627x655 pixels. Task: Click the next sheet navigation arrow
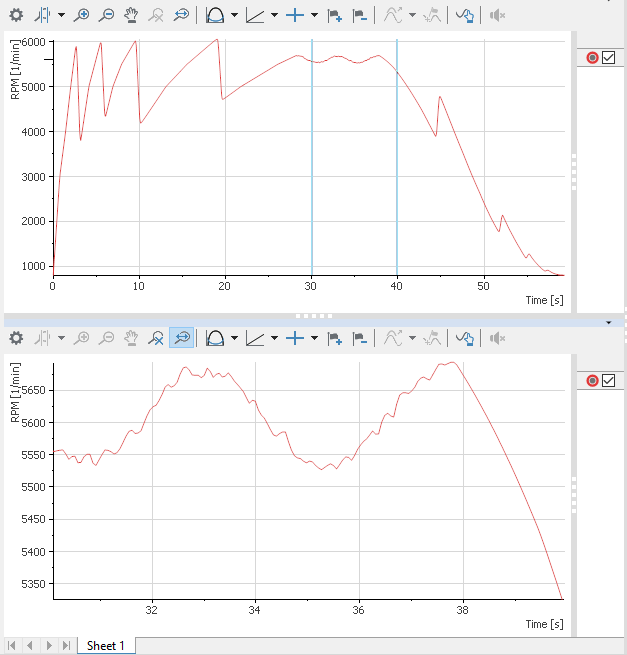click(46, 645)
